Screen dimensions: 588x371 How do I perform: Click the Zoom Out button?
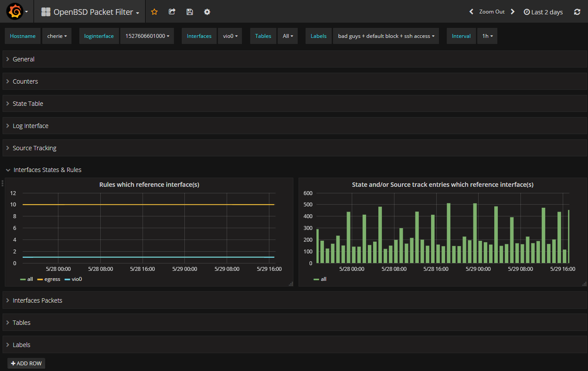tap(492, 12)
